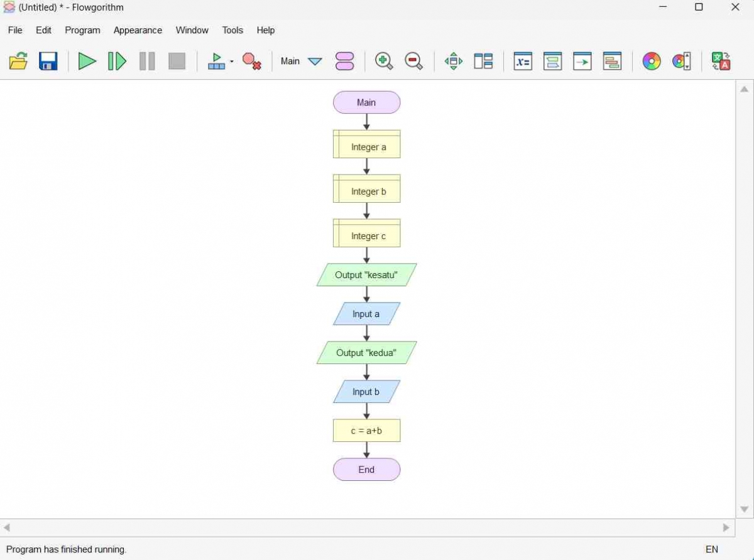Click the vertical scrollbar down arrow

click(x=745, y=509)
